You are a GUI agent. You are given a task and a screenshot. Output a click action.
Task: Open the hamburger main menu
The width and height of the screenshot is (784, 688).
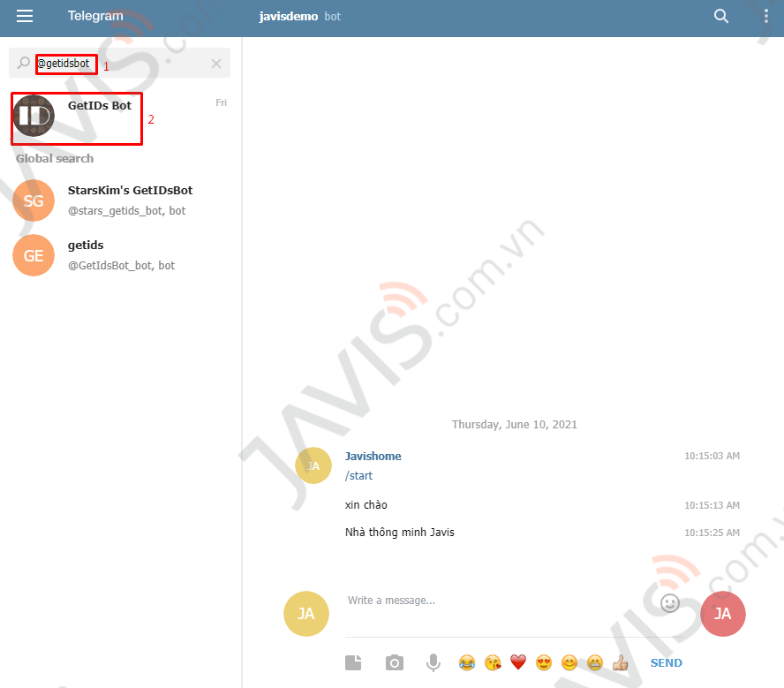tap(25, 16)
